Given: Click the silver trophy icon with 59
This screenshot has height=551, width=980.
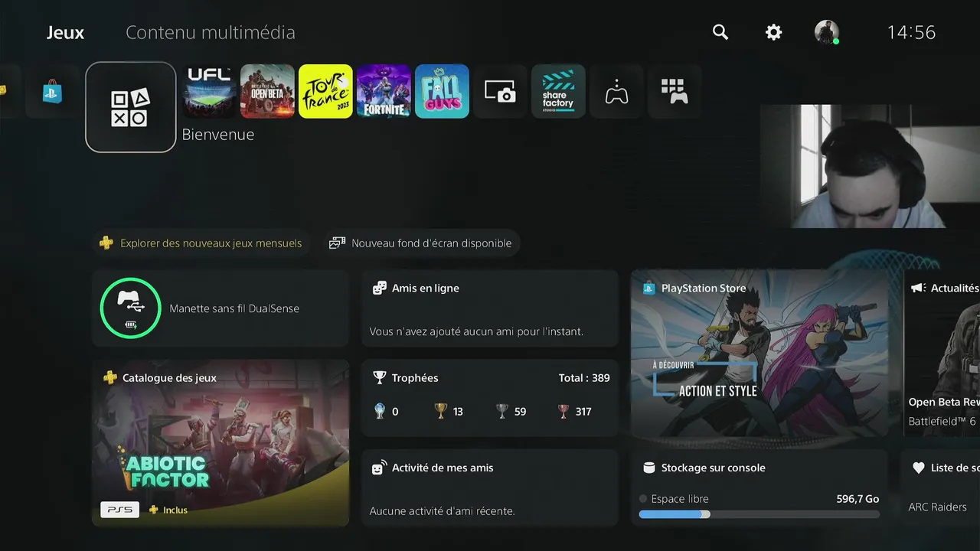Looking at the screenshot, I should pos(502,412).
